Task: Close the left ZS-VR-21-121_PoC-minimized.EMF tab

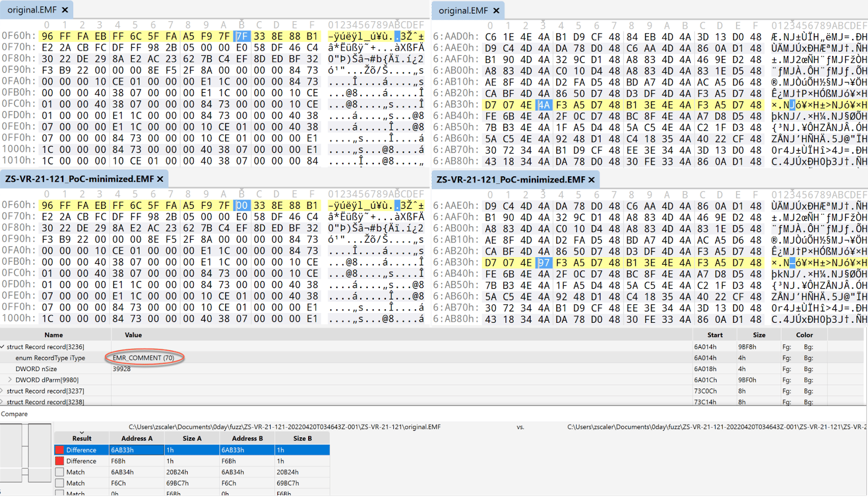Action: (x=160, y=179)
